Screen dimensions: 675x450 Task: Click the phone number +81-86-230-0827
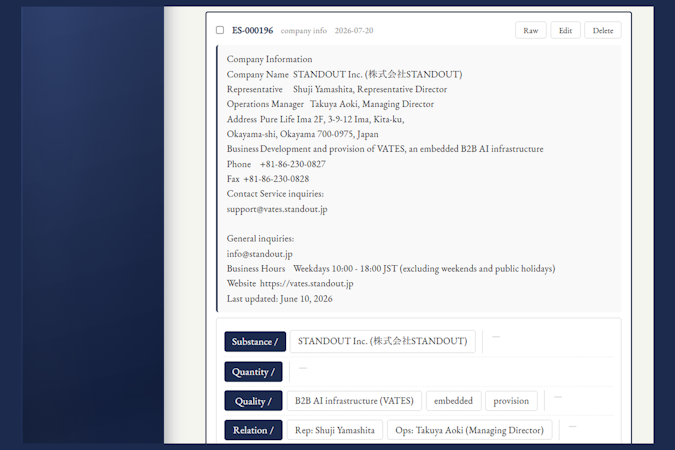pyautogui.click(x=293, y=164)
